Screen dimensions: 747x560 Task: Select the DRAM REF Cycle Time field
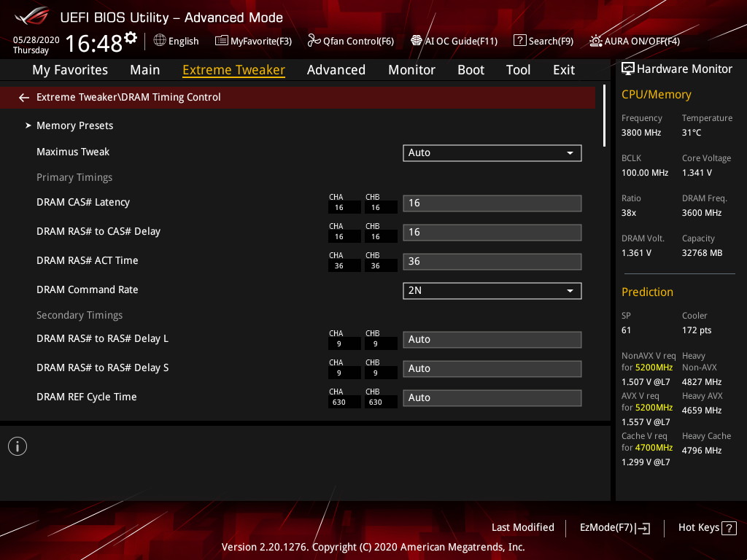click(x=492, y=397)
